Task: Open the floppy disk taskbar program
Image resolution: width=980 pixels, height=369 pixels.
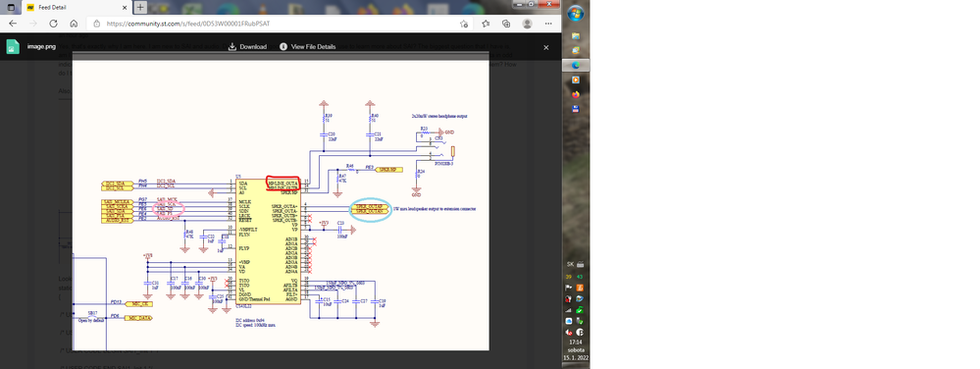Action: (x=576, y=109)
